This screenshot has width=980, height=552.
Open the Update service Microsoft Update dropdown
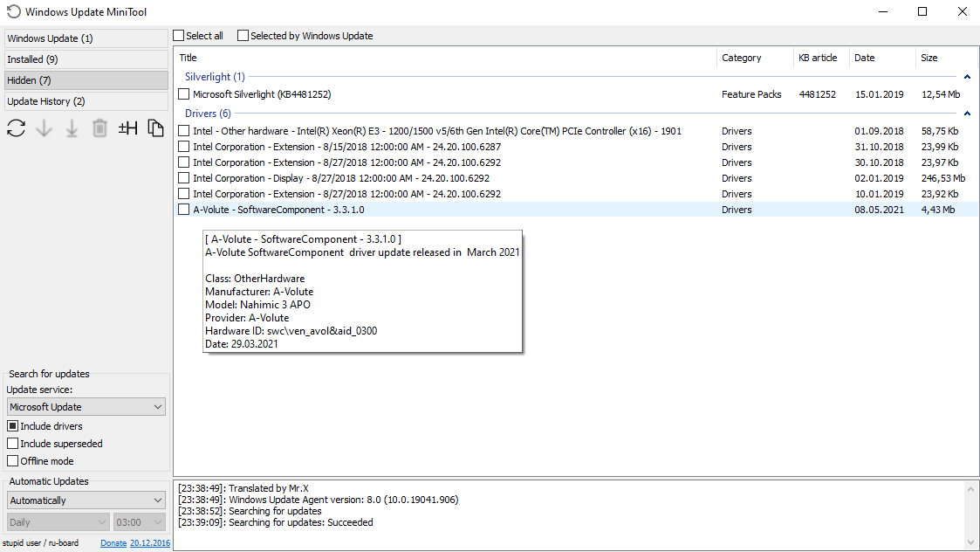coord(86,407)
